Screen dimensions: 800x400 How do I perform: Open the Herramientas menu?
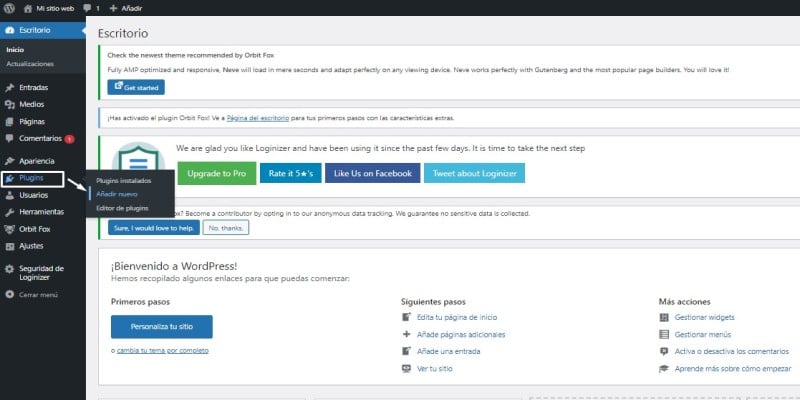[x=43, y=212]
